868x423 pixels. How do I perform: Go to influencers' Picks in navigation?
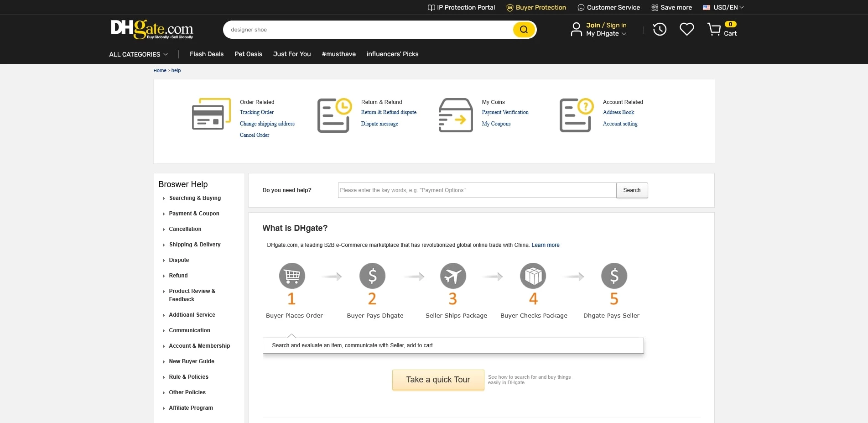[x=392, y=54]
